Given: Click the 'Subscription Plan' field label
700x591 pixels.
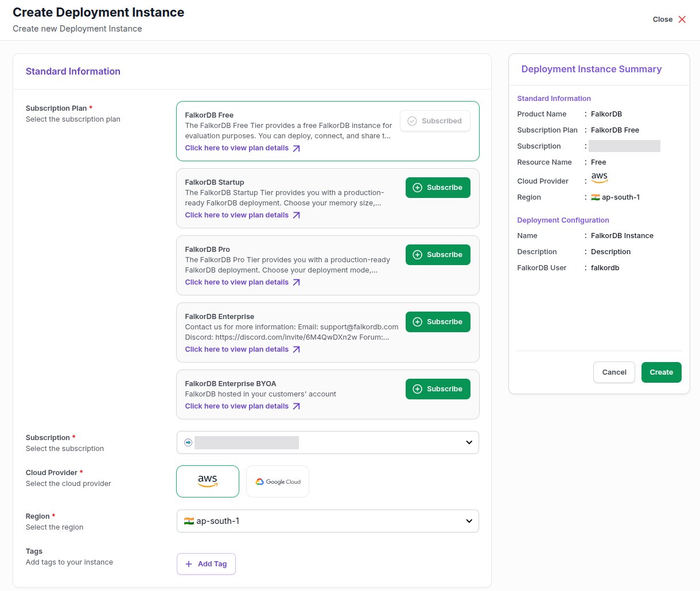Looking at the screenshot, I should tap(56, 108).
